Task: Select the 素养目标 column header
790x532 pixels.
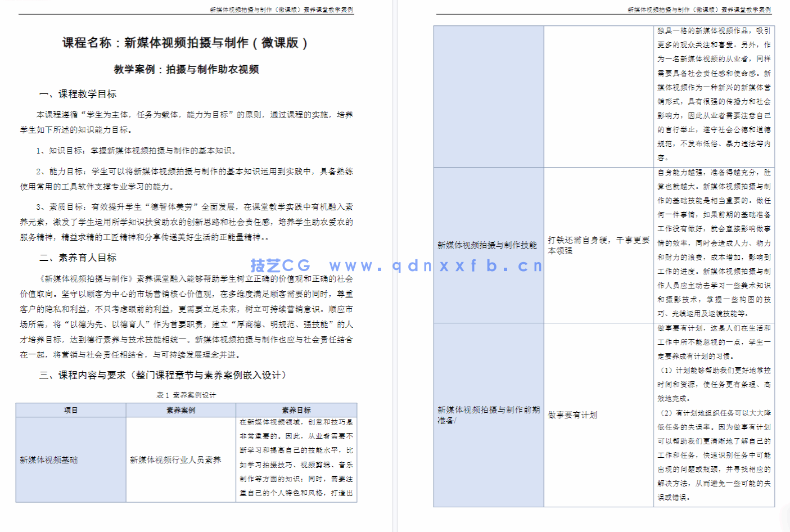Action: 295,409
